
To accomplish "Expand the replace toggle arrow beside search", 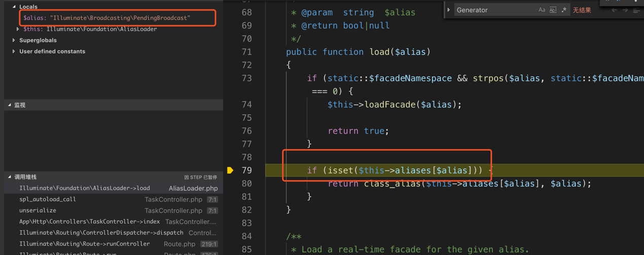I will pyautogui.click(x=449, y=10).
